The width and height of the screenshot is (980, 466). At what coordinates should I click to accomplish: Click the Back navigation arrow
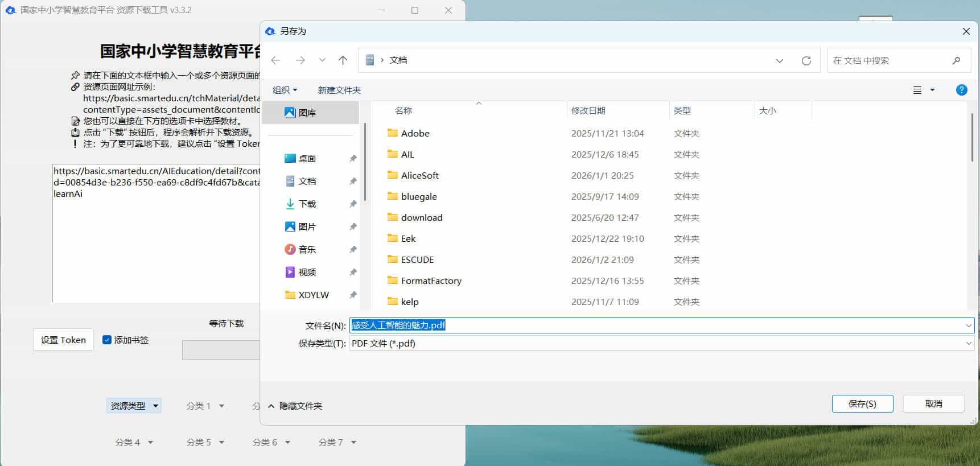(276, 60)
